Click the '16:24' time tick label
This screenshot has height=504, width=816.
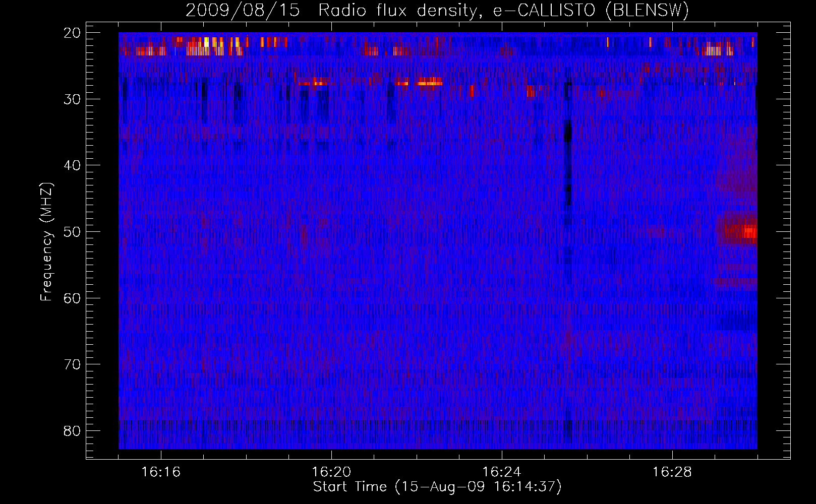pyautogui.click(x=501, y=472)
